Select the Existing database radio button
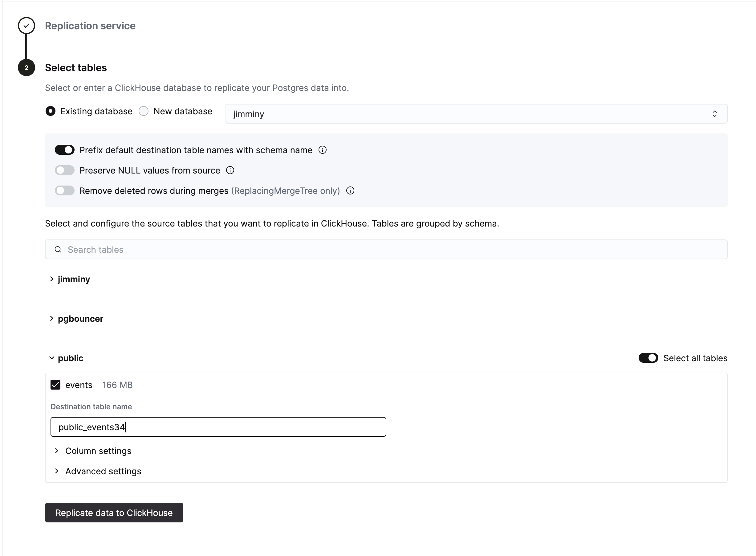Image resolution: width=756 pixels, height=556 pixels. 50,111
